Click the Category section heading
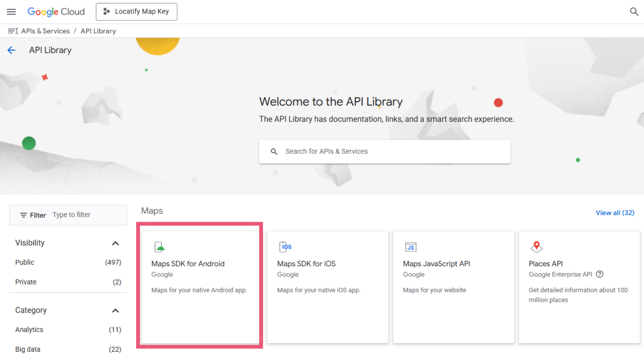The width and height of the screenshot is (644, 362). tap(31, 310)
